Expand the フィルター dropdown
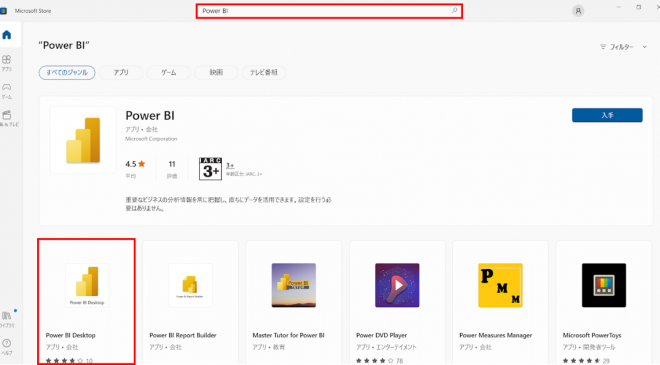Screen dimensions: 660x365 (623, 47)
